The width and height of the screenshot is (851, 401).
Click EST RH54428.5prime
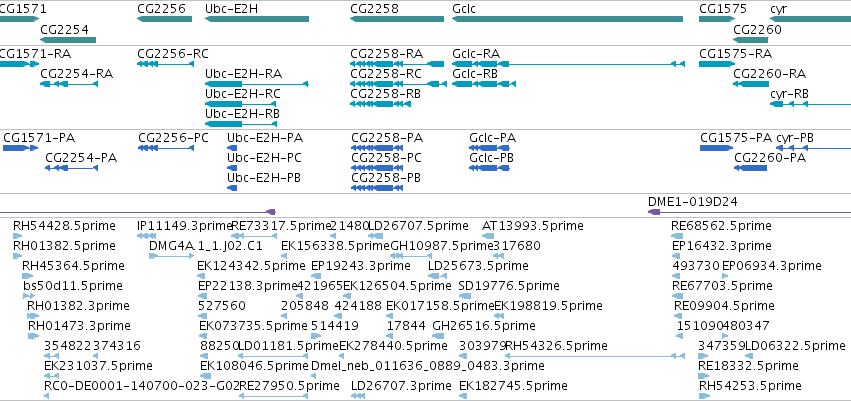[17, 236]
